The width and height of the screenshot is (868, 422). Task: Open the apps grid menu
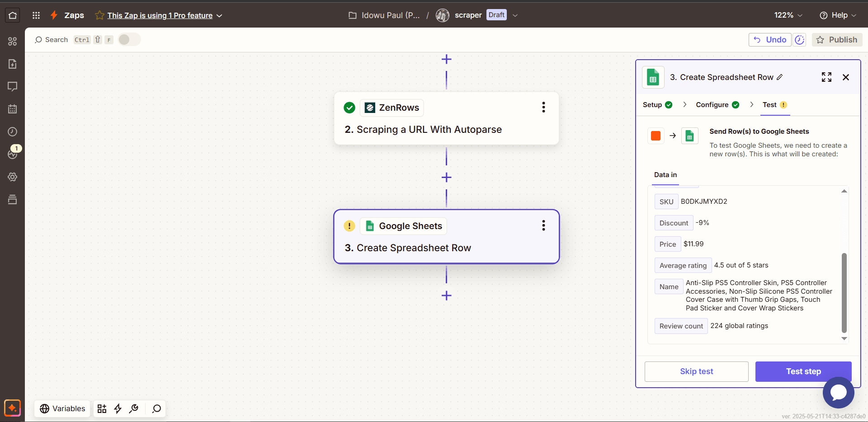pos(36,15)
